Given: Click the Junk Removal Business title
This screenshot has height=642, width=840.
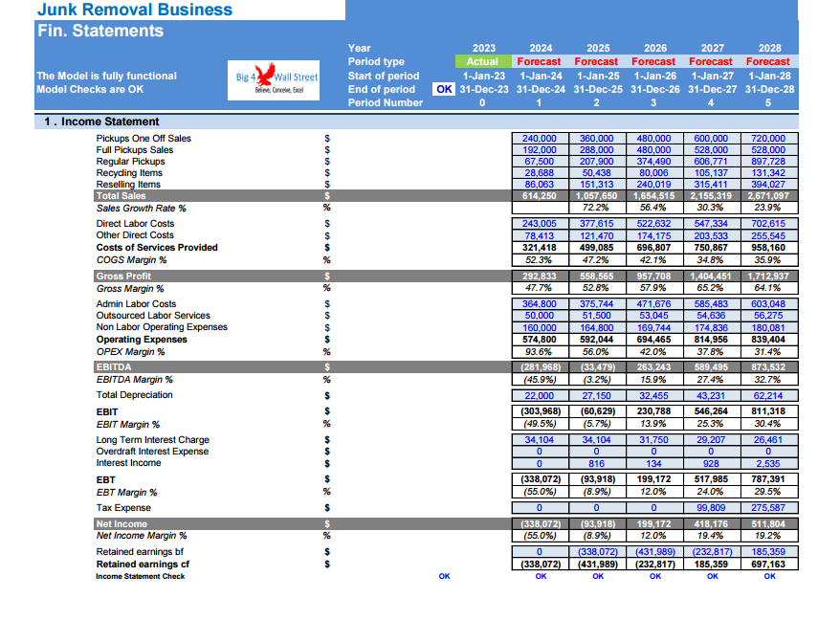Looking at the screenshot, I should point(135,10).
